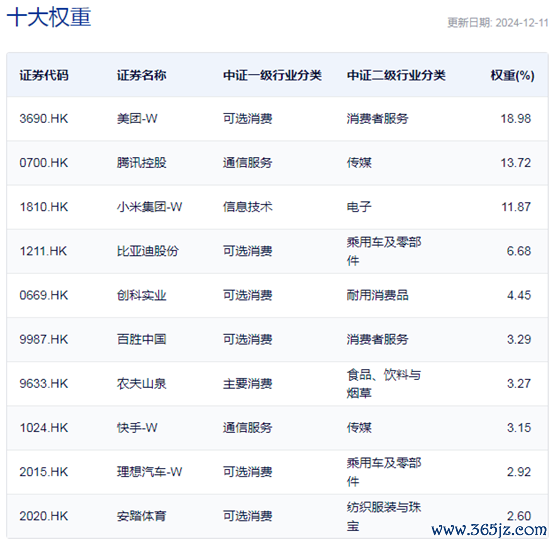Click the 百胜中国 security name
Viewport: 554px width, 545px height.
142,339
